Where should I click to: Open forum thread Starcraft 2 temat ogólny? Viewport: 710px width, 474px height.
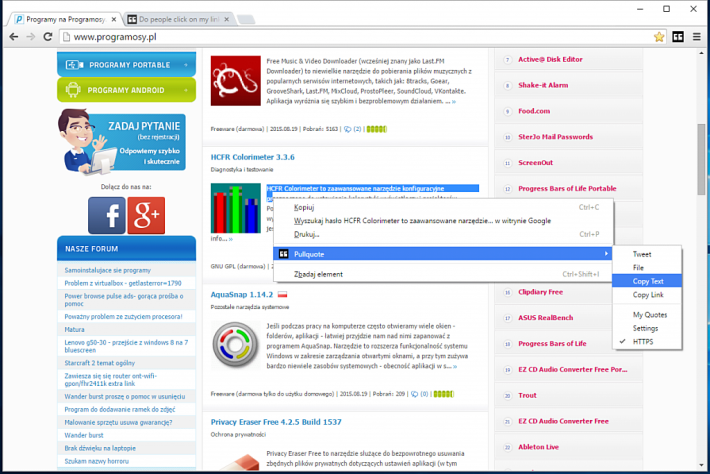[100, 363]
